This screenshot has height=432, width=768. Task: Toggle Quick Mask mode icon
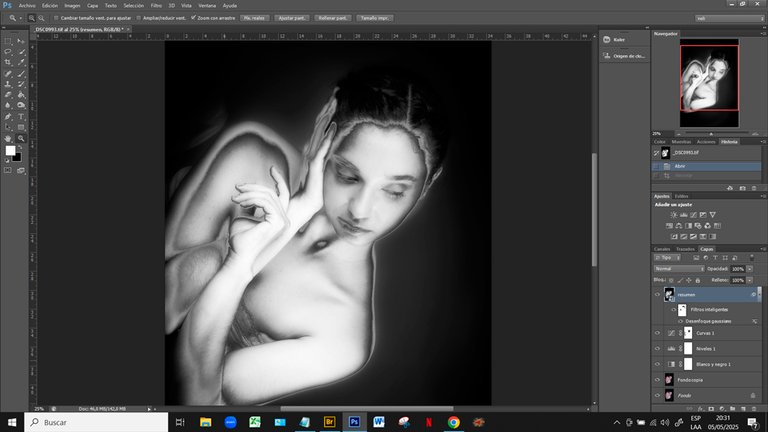pyautogui.click(x=8, y=170)
